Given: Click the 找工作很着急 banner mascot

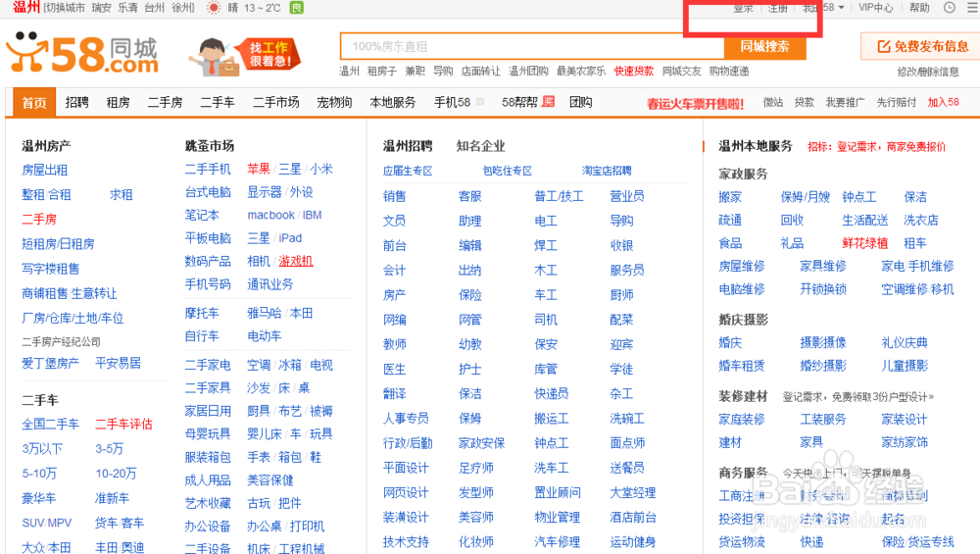Looking at the screenshot, I should (x=245, y=56).
